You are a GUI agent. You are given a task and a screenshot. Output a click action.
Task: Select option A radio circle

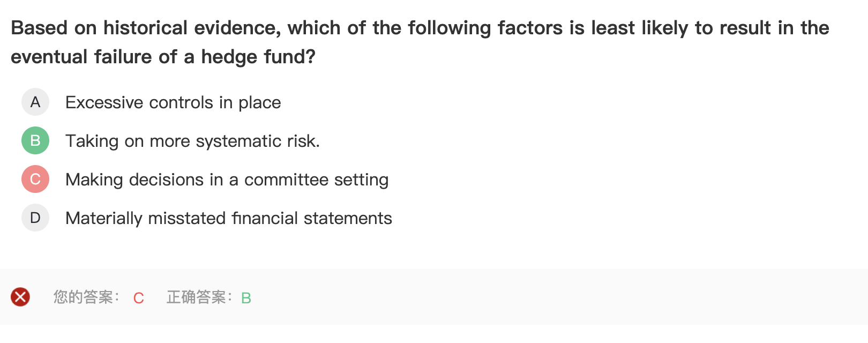tap(35, 102)
